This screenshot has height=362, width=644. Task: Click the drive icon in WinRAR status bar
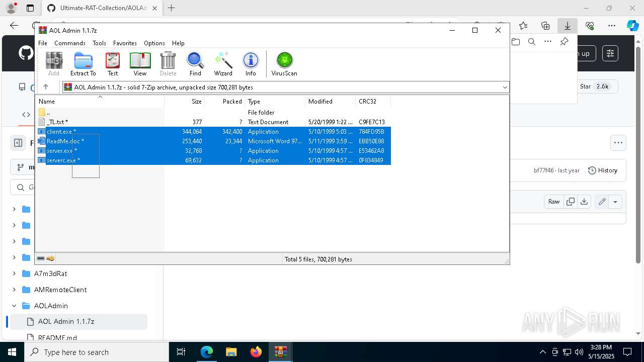(x=41, y=258)
